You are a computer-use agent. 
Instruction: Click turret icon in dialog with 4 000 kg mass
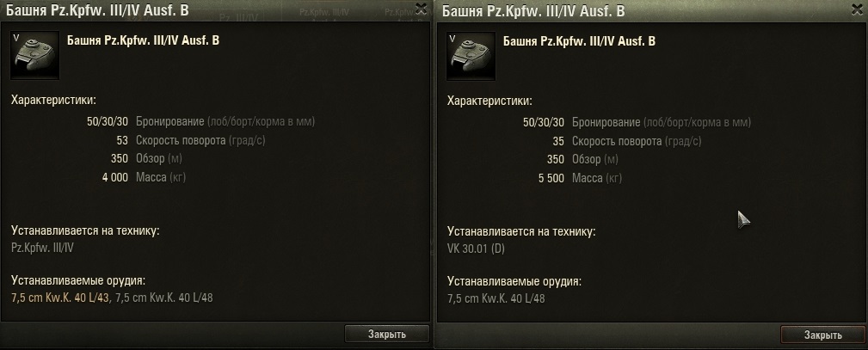click(35, 55)
